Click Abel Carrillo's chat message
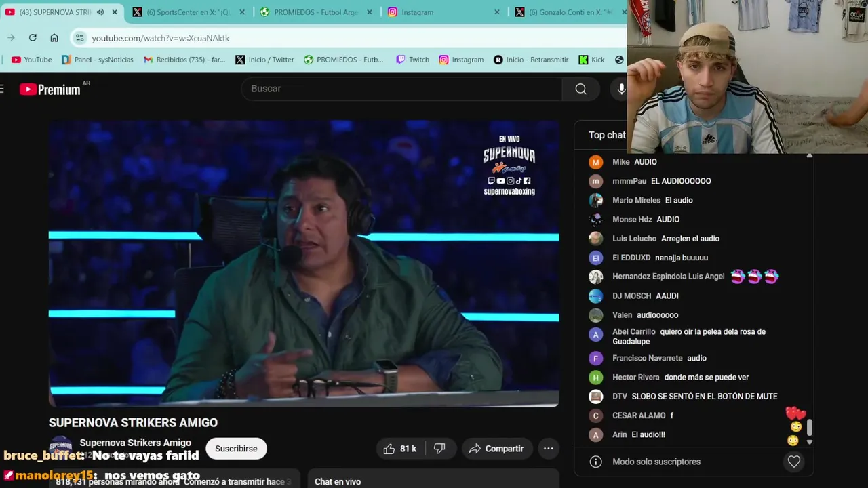Screen dimensions: 868x488 coord(689,336)
